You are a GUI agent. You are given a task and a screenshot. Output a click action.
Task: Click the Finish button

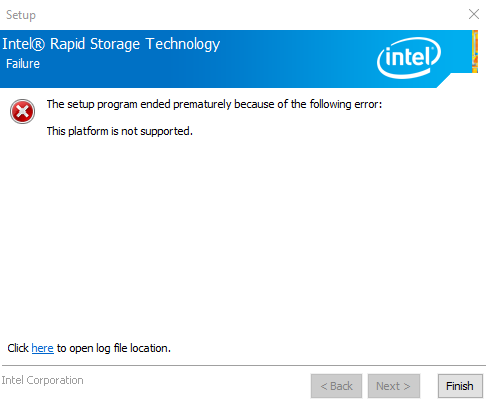pyautogui.click(x=460, y=386)
